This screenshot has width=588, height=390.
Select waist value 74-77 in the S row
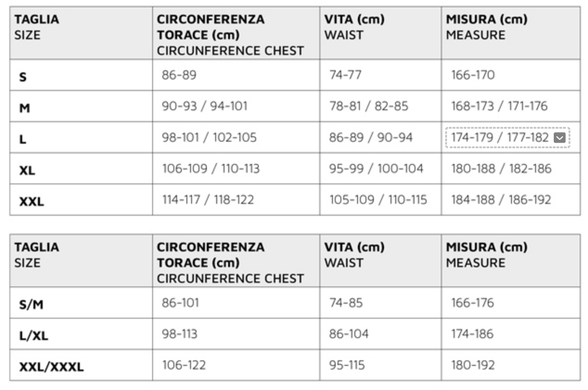tap(345, 75)
